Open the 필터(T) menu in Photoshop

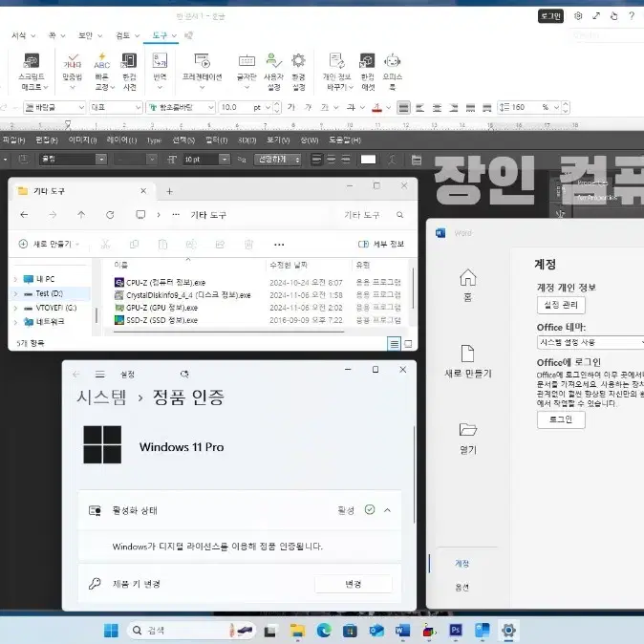217,140
